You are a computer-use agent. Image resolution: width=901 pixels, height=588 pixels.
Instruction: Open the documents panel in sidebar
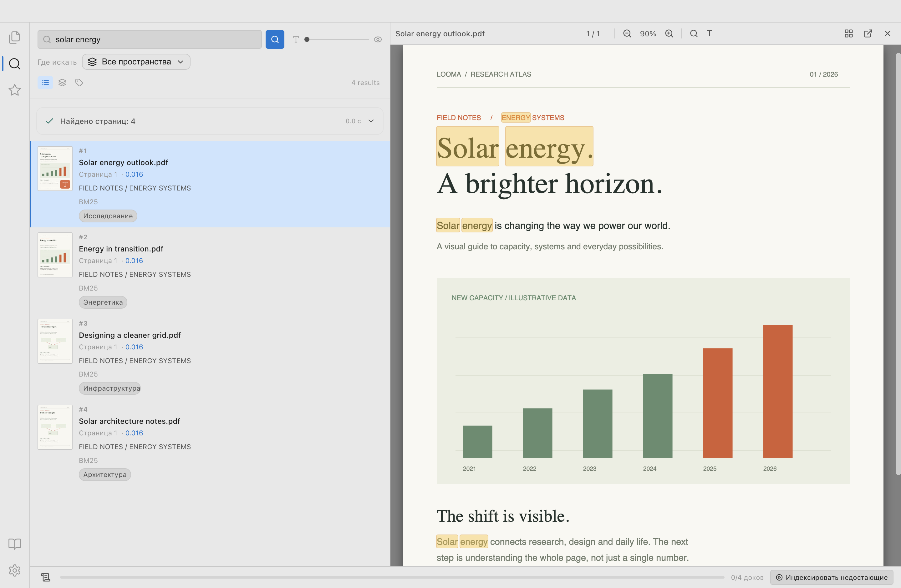point(14,37)
